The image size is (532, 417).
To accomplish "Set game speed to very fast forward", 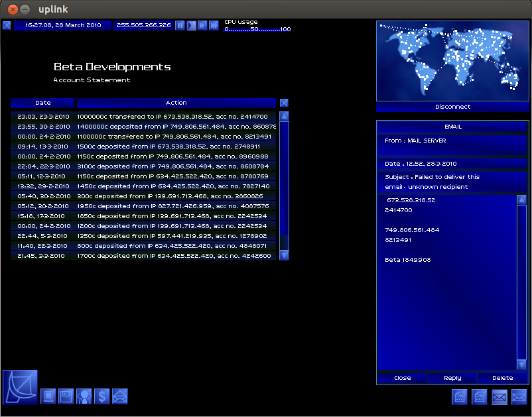I will pyautogui.click(x=214, y=25).
